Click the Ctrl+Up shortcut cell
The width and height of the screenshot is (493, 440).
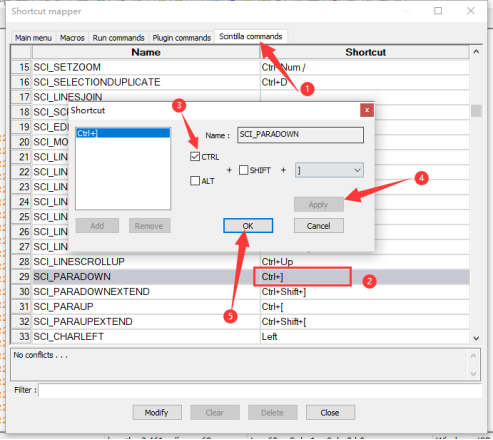365,261
